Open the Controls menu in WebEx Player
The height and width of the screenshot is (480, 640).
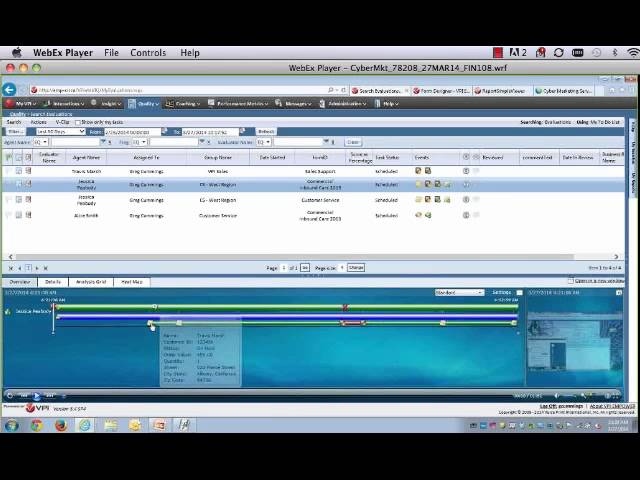click(x=148, y=53)
